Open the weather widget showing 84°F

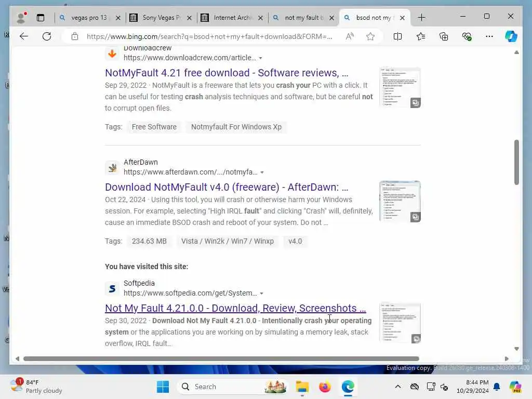tap(36, 387)
